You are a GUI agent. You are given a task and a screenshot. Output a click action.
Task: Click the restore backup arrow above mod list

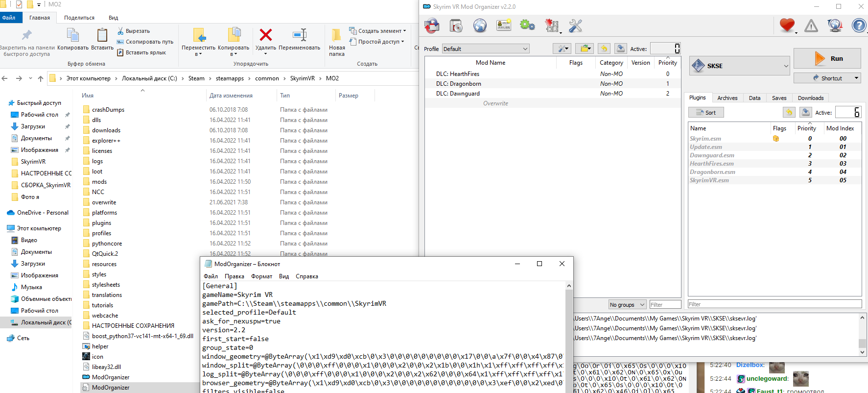(x=604, y=49)
